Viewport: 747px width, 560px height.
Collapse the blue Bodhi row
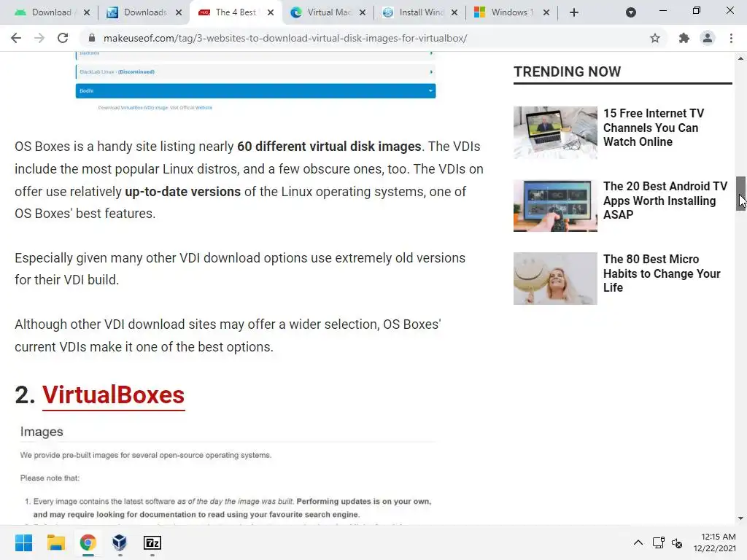click(255, 90)
